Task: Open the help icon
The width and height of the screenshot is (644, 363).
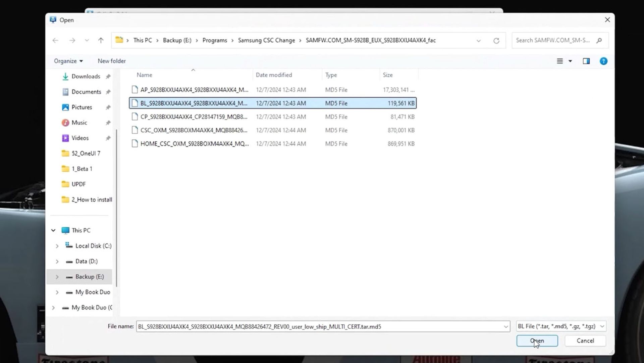Action: (x=603, y=61)
